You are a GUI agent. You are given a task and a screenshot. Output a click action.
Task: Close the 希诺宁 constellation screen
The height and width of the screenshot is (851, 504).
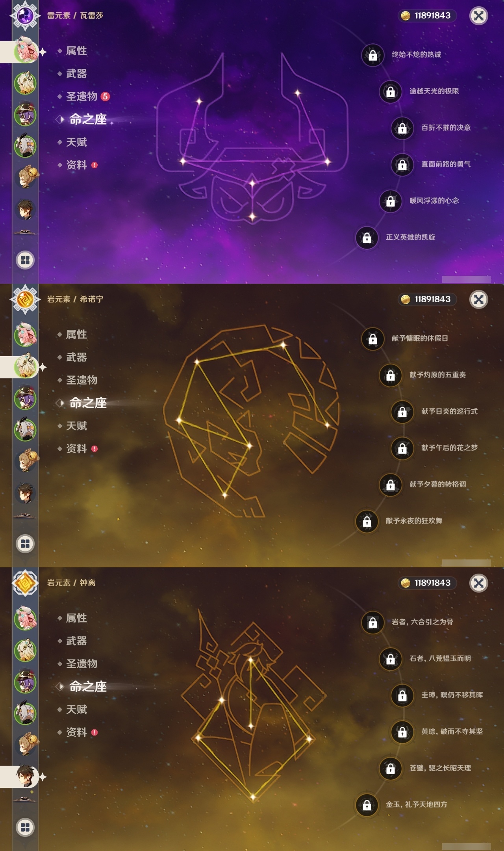pyautogui.click(x=479, y=299)
